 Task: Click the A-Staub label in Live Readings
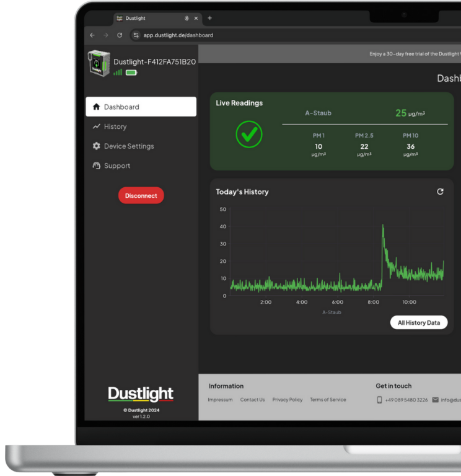tap(318, 113)
